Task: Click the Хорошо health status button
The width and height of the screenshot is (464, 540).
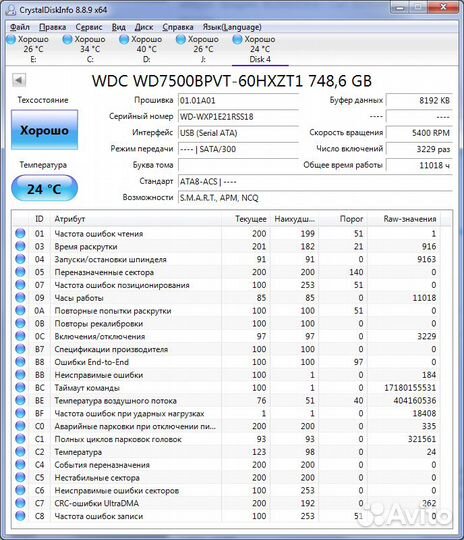Action: click(44, 130)
